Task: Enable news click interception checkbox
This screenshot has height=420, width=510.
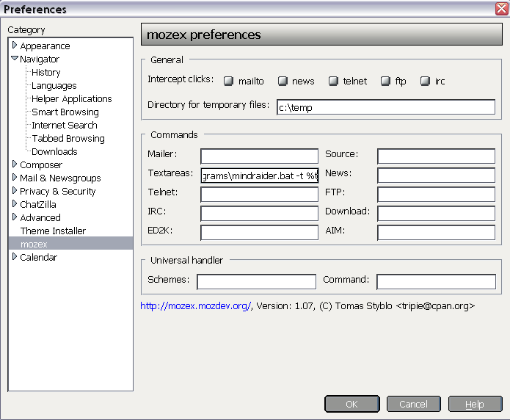Action: (x=283, y=81)
